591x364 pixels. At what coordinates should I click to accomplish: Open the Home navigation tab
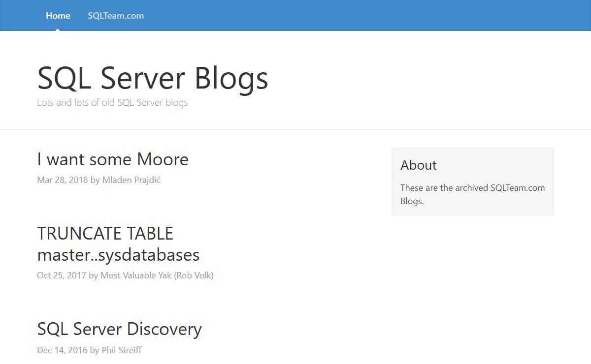click(x=58, y=16)
